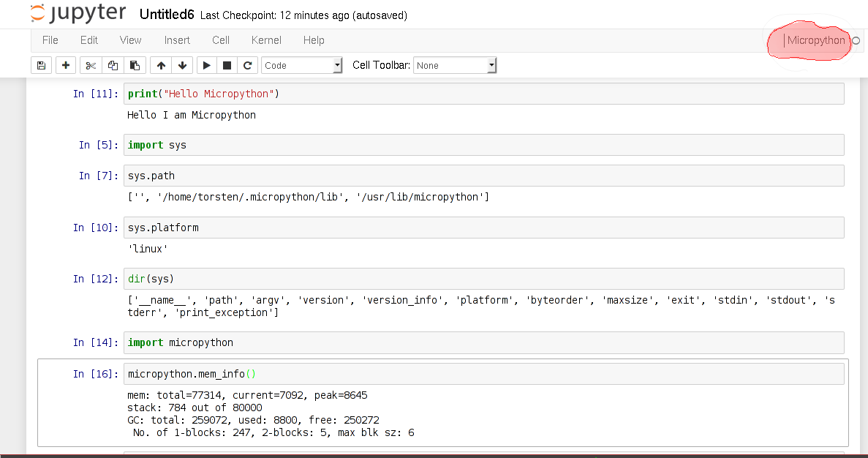
Task: Open the Insert menu
Action: point(177,40)
